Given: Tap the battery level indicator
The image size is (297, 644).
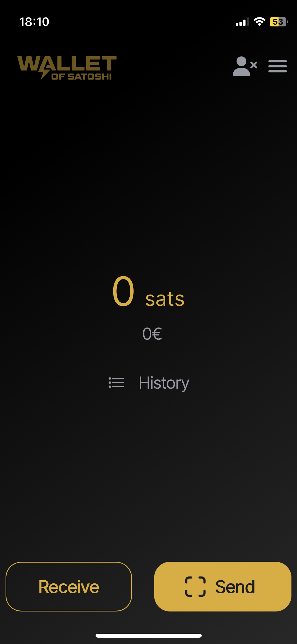Looking at the screenshot, I should tap(279, 22).
